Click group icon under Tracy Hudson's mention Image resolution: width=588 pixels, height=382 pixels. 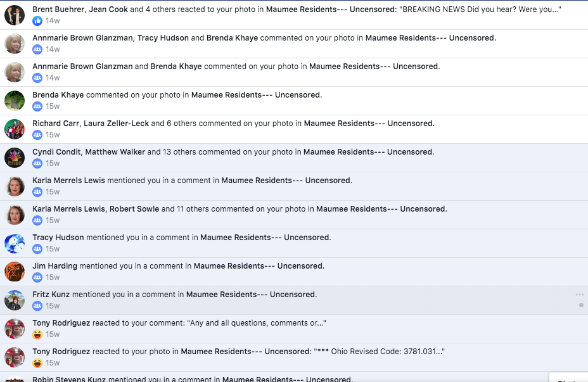37,249
